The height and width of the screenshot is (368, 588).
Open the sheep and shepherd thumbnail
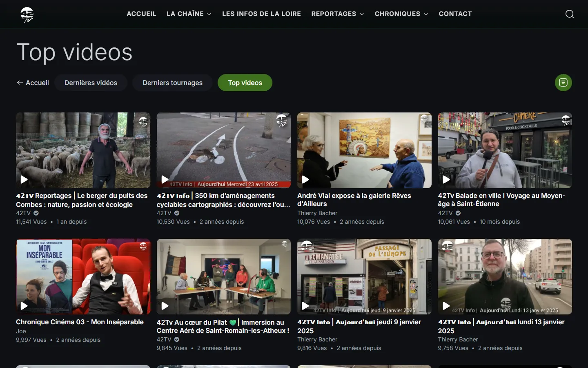pyautogui.click(x=83, y=150)
